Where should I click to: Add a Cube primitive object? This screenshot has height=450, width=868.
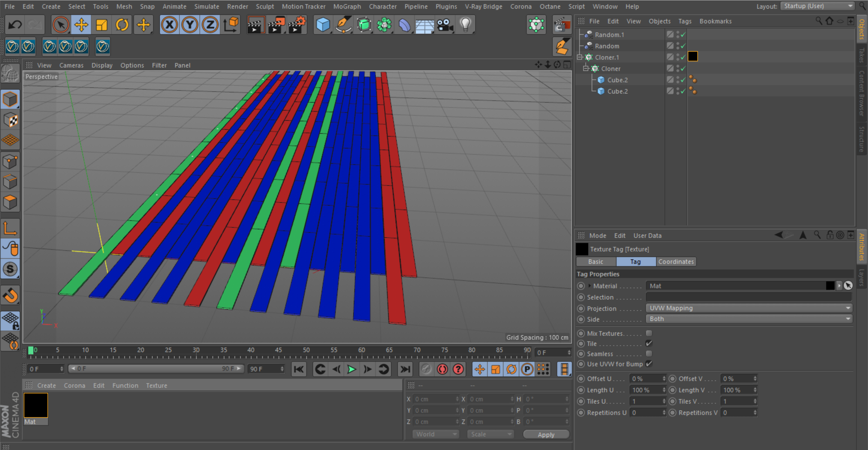pyautogui.click(x=323, y=25)
